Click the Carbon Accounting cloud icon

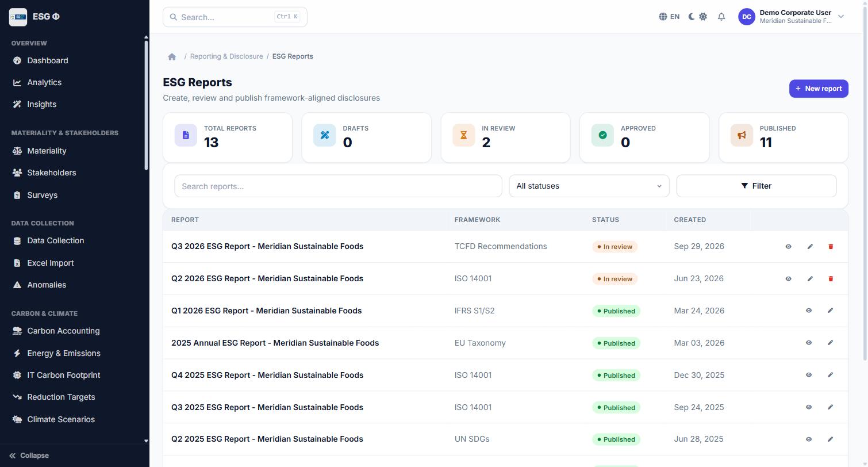(x=17, y=331)
